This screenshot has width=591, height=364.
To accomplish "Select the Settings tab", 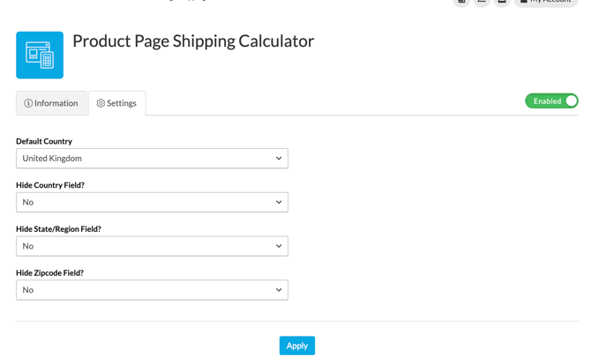I will coord(117,103).
